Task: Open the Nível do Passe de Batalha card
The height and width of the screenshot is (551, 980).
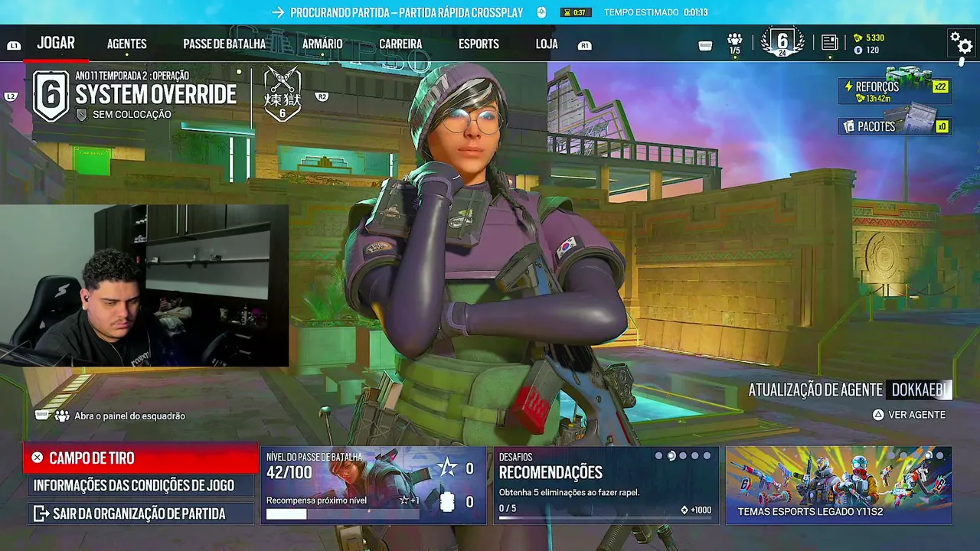Action: pyautogui.click(x=374, y=485)
